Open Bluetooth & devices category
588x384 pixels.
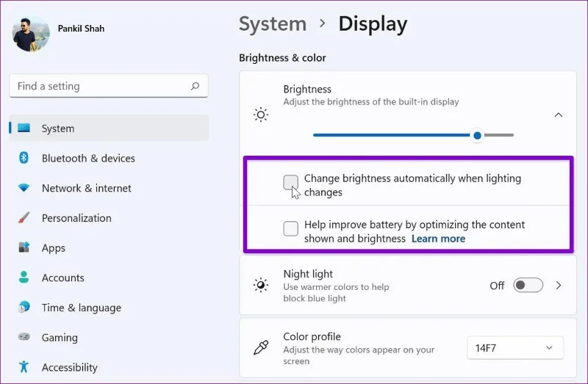(x=109, y=158)
